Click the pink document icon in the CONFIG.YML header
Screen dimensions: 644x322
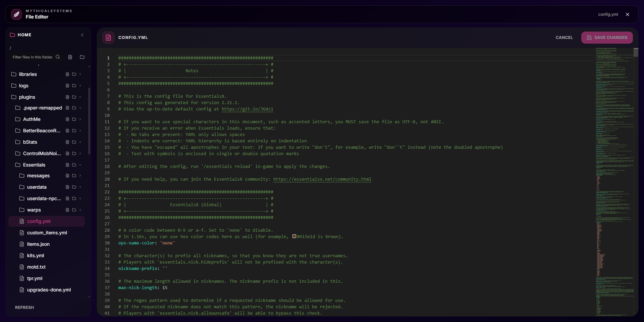[x=108, y=37]
